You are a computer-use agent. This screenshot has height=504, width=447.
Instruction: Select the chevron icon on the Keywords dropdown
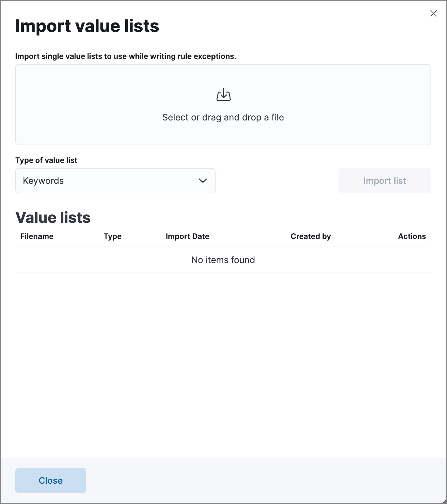203,181
